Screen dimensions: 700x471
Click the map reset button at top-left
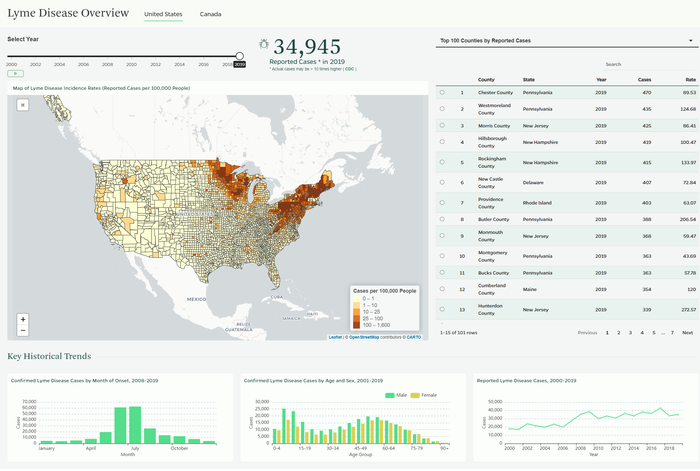click(23, 105)
